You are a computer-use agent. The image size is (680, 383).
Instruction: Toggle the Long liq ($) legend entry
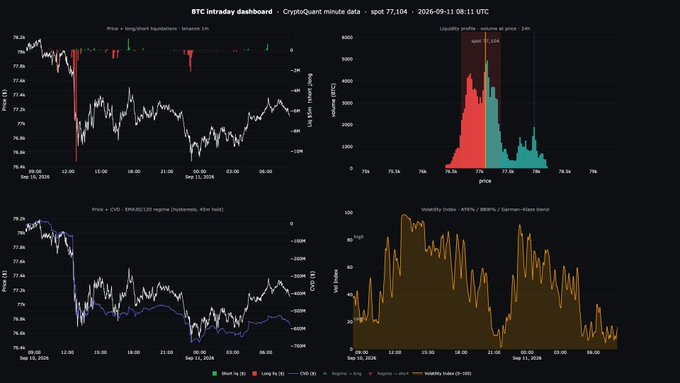268,373
